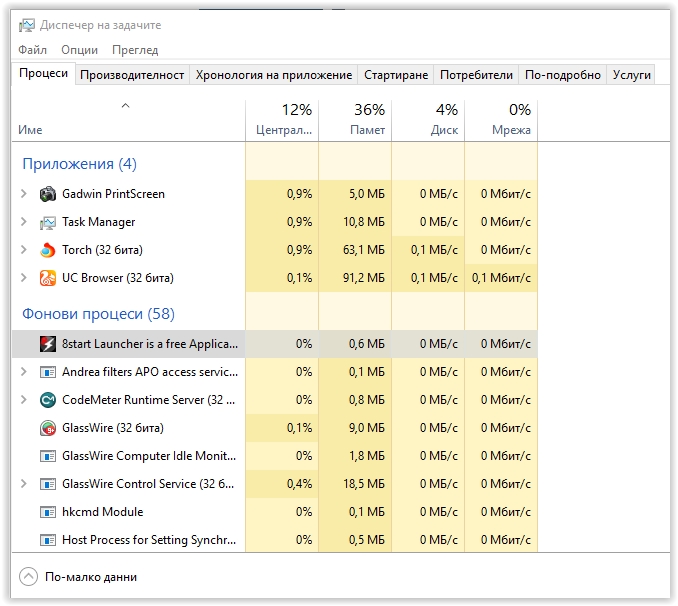Screen dimensions: 678x606
Task: Select the Фонови процеси (58) group heading
Action: pos(99,314)
